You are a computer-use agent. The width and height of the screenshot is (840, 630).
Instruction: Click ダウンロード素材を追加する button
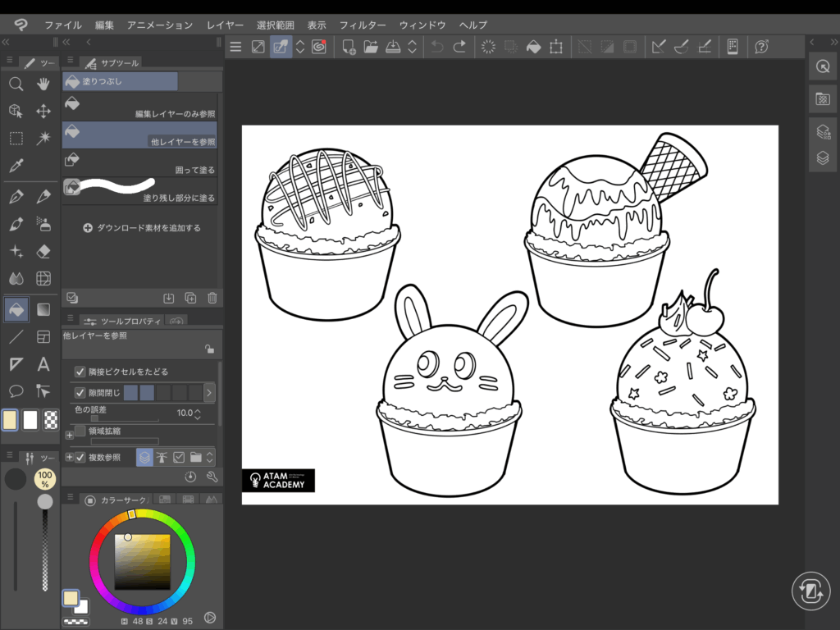click(x=142, y=227)
